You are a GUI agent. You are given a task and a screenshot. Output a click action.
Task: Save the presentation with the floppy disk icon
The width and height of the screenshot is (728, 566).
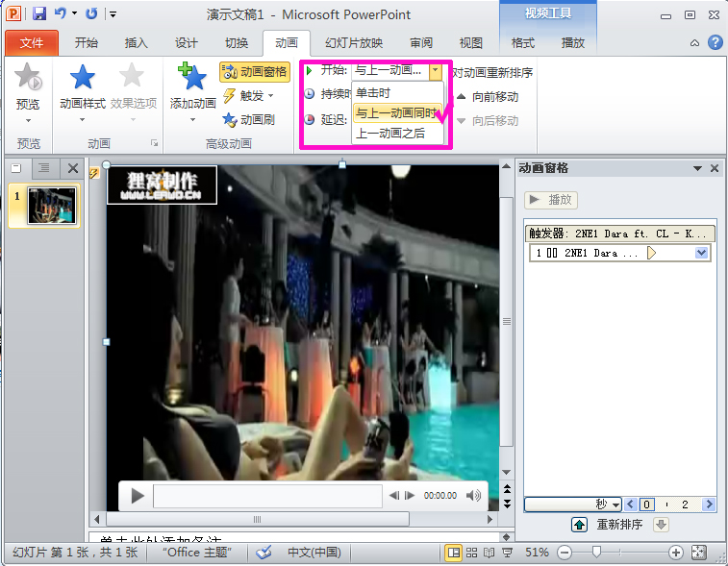(39, 13)
